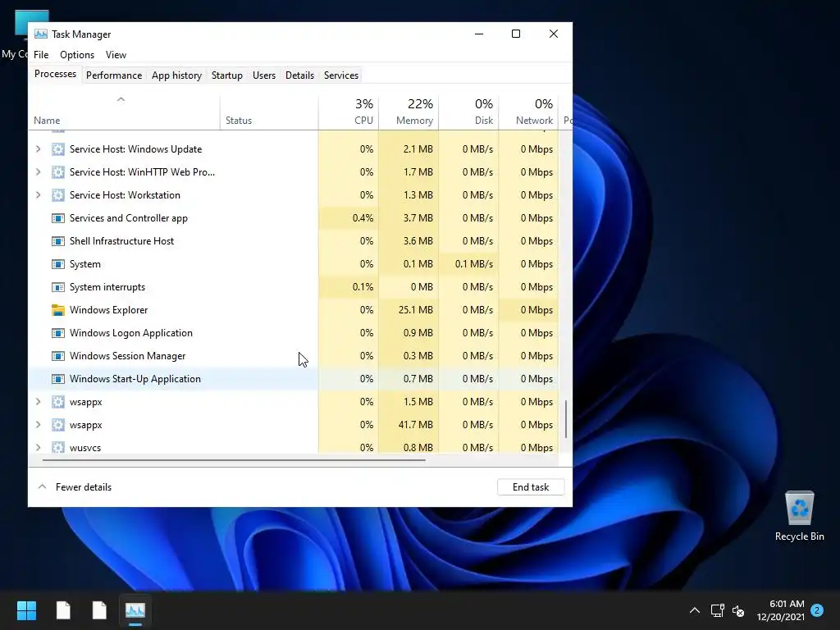Open the clock showing 6:01 AM
Image resolution: width=840 pixels, height=630 pixels.
coord(781,610)
